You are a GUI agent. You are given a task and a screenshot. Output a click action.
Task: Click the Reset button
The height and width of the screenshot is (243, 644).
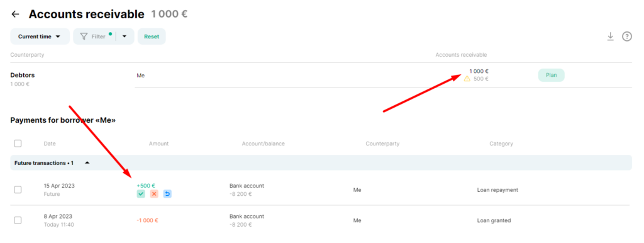(152, 37)
